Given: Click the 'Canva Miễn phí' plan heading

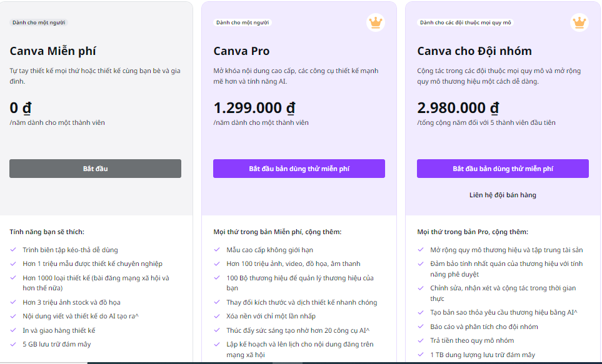Looking at the screenshot, I should [x=53, y=51].
